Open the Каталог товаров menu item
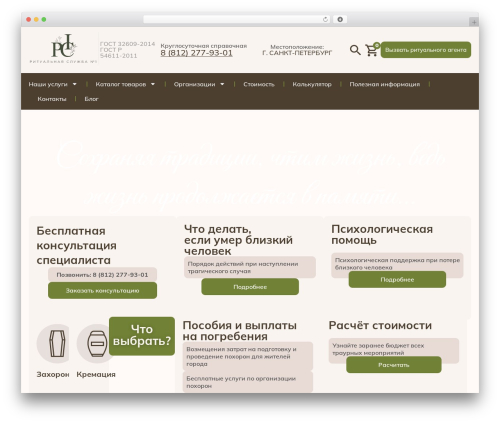Screen dimensions: 500x423 click(x=121, y=84)
